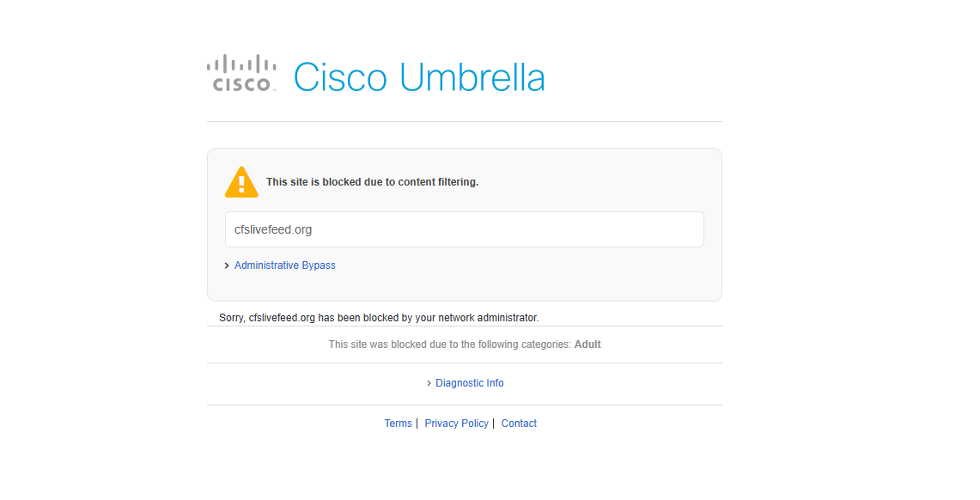Open the Terms link

pos(399,424)
